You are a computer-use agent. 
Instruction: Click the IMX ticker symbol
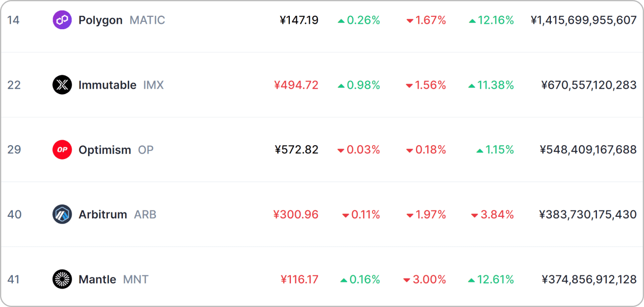(x=154, y=85)
